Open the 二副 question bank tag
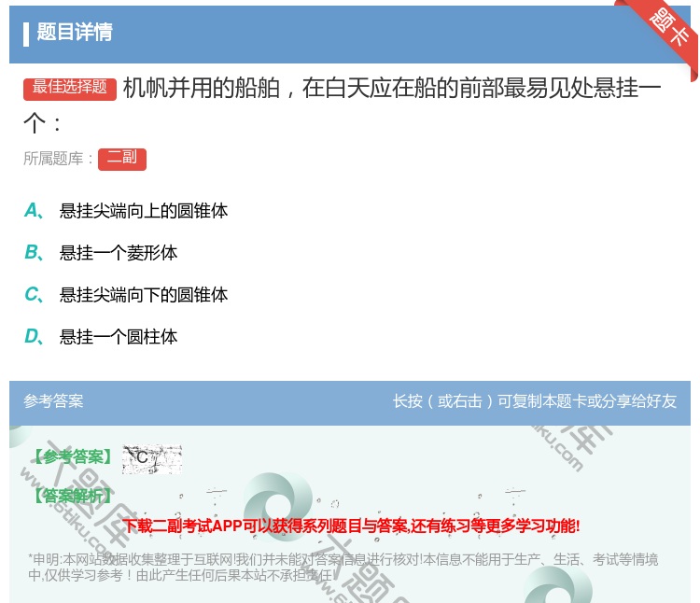This screenshot has height=603, width=700. (122, 159)
